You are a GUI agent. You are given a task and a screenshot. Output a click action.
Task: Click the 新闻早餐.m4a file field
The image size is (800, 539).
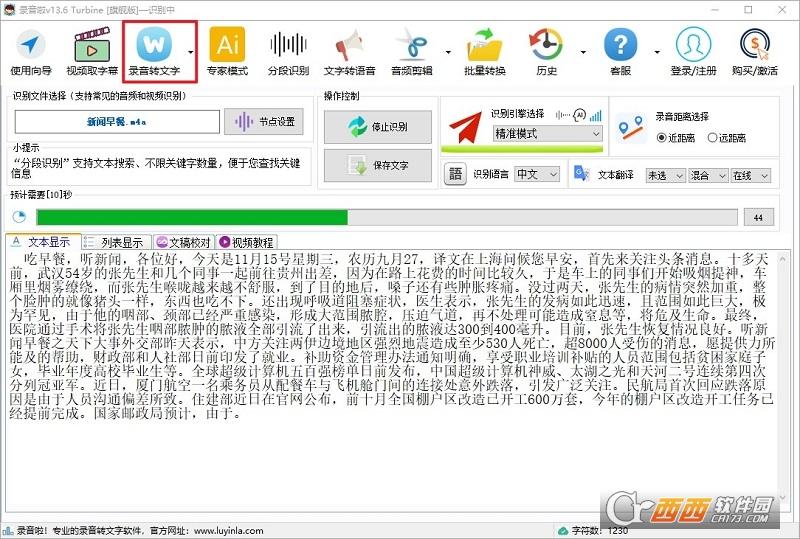(x=117, y=122)
